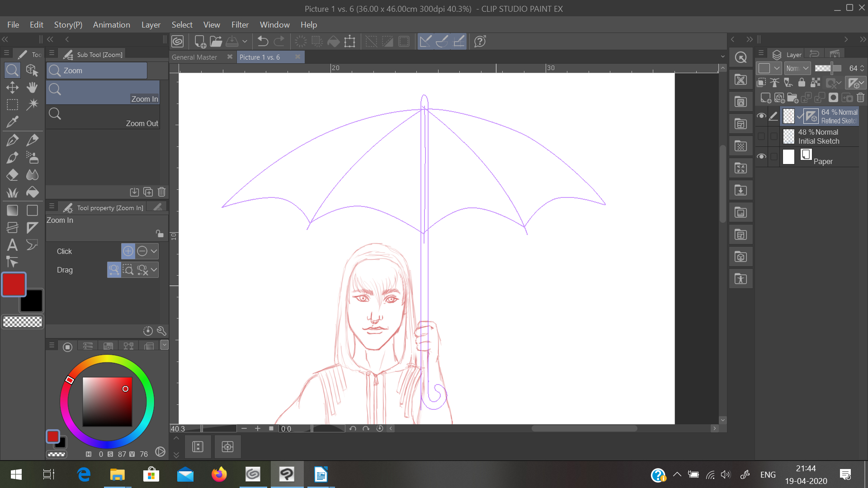The image size is (868, 488).
Task: Hide the Refined Sketch layer
Action: pyautogui.click(x=761, y=116)
